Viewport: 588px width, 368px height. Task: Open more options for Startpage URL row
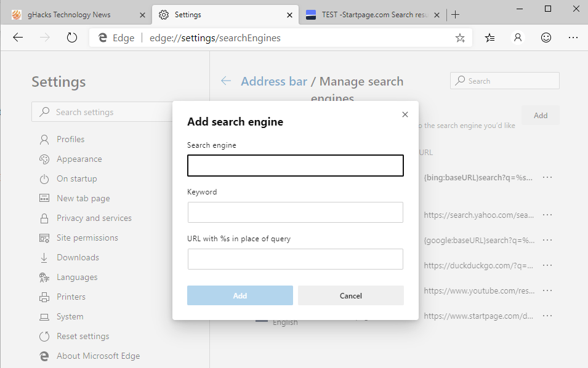[547, 316]
